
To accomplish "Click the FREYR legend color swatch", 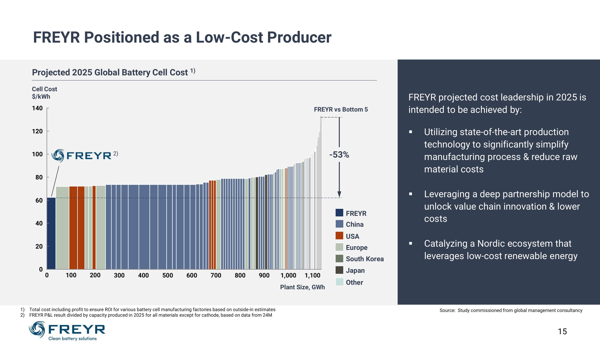I will (339, 213).
